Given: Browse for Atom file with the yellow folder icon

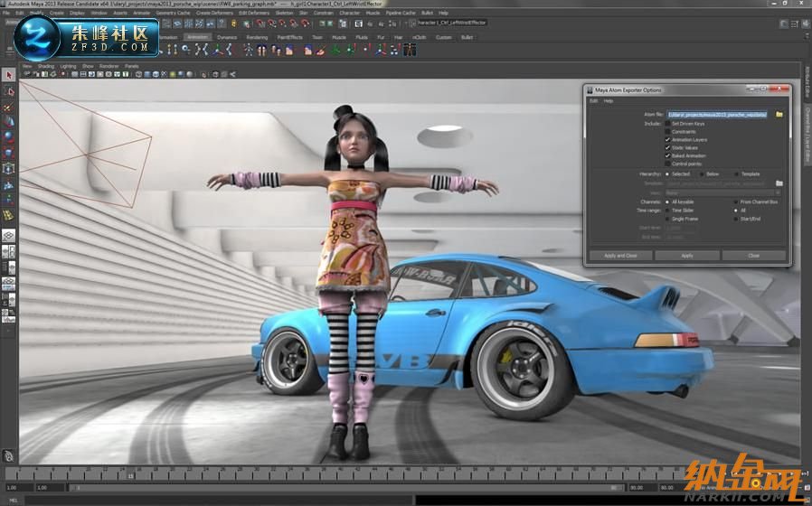Looking at the screenshot, I should 779,115.
